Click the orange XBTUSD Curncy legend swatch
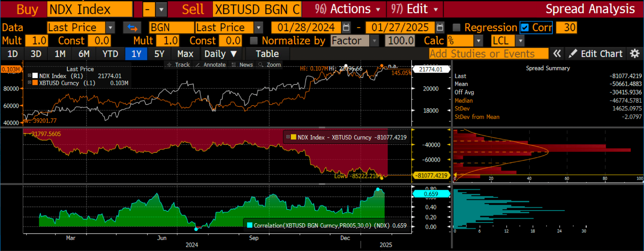The height and width of the screenshot is (251, 644). pos(35,83)
